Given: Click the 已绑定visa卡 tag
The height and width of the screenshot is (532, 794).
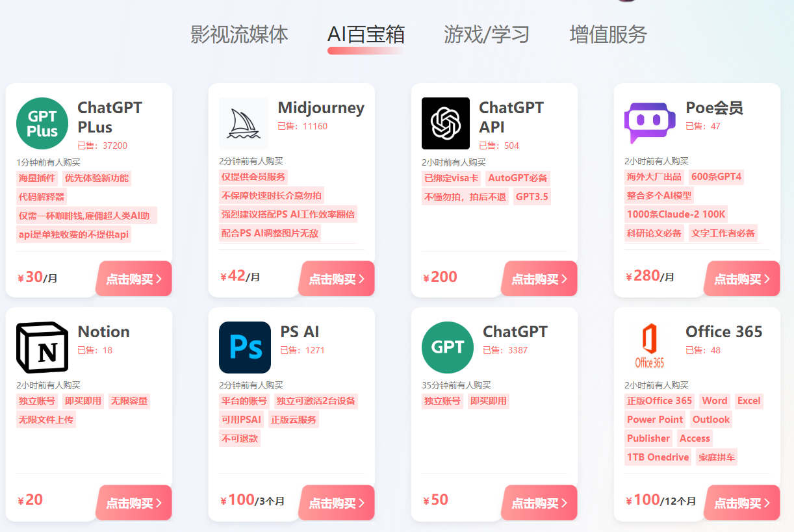Looking at the screenshot, I should [452, 178].
